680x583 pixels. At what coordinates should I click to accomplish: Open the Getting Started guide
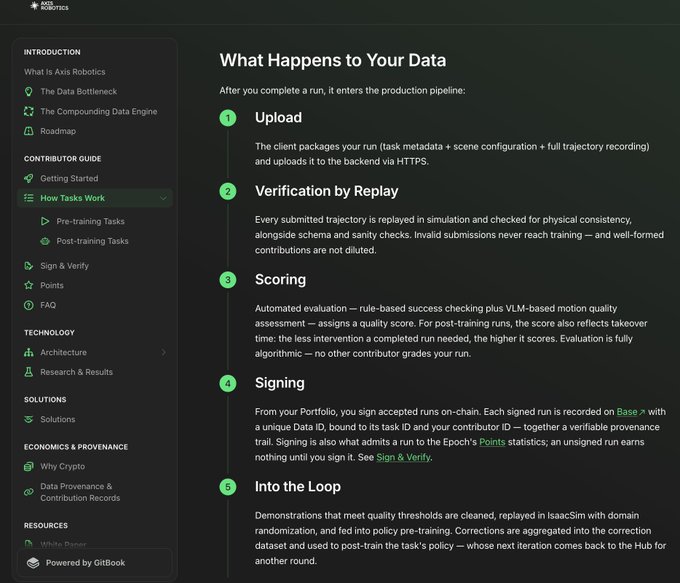(69, 178)
